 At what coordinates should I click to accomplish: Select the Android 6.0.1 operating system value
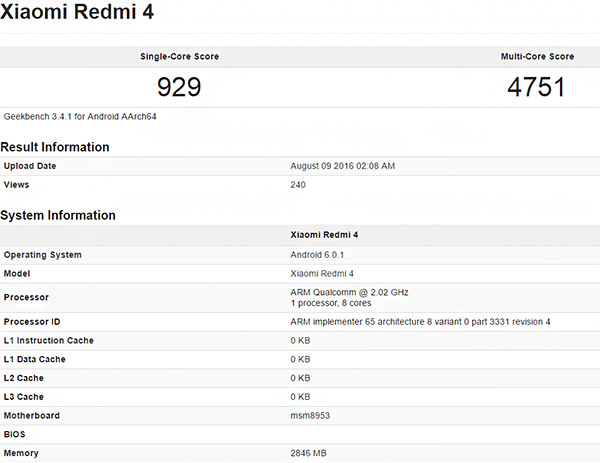point(318,255)
